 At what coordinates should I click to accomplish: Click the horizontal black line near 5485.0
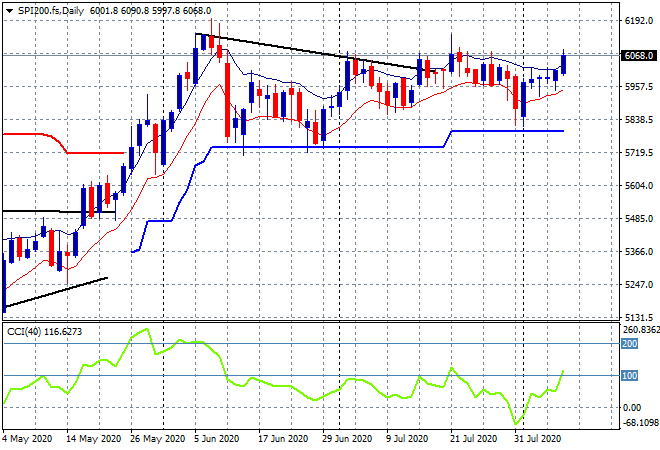click(59, 211)
